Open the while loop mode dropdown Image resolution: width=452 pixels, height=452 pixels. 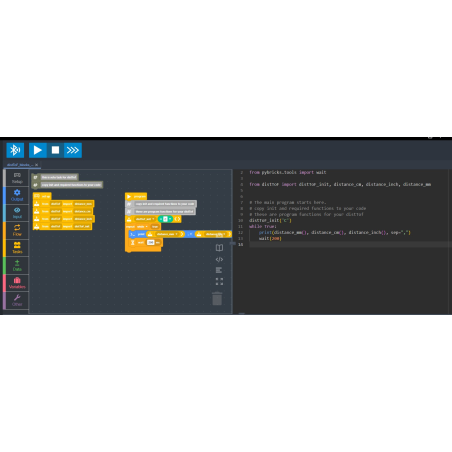pos(143,227)
